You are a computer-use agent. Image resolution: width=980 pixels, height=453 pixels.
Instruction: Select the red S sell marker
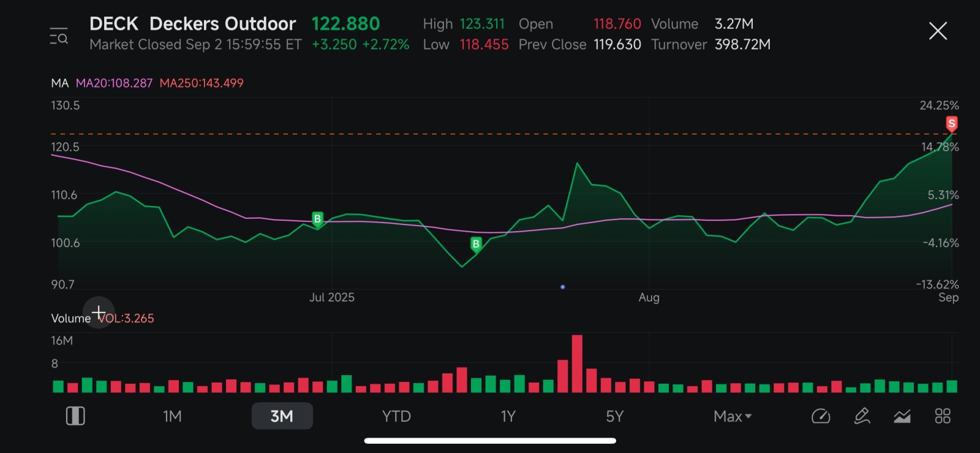coord(951,124)
